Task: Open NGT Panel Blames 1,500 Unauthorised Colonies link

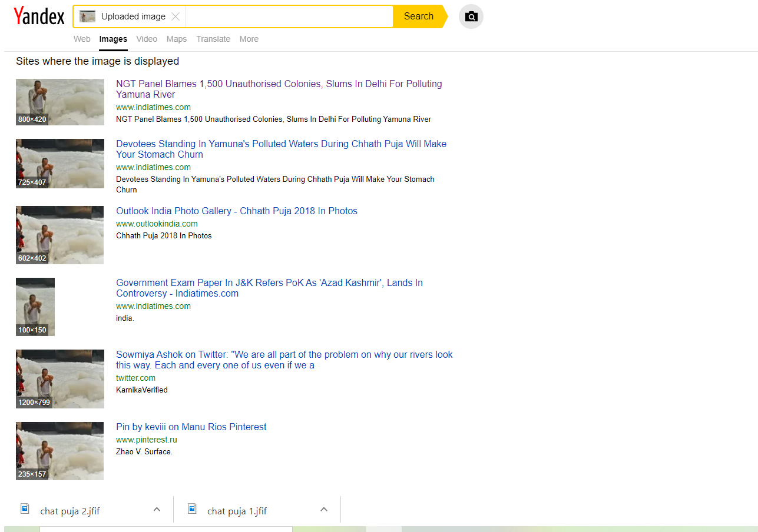Action: 279,89
